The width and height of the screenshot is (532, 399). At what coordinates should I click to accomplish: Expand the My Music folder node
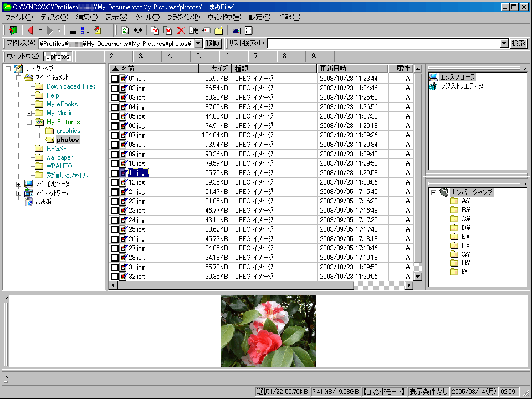(29, 113)
